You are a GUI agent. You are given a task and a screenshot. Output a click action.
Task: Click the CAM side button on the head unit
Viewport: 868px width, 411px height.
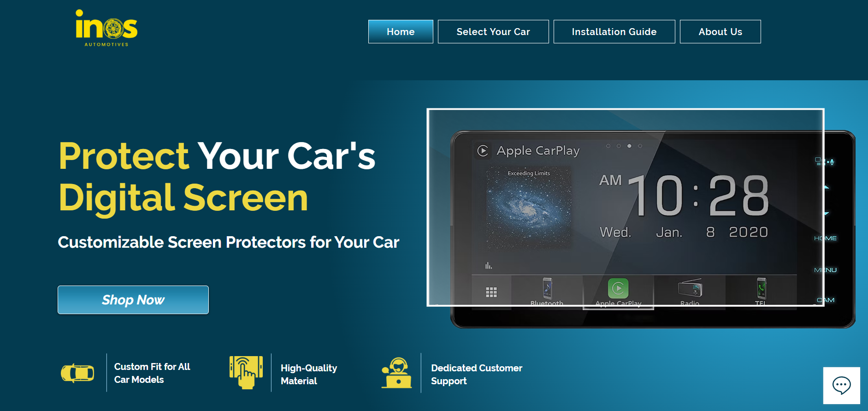tap(826, 300)
